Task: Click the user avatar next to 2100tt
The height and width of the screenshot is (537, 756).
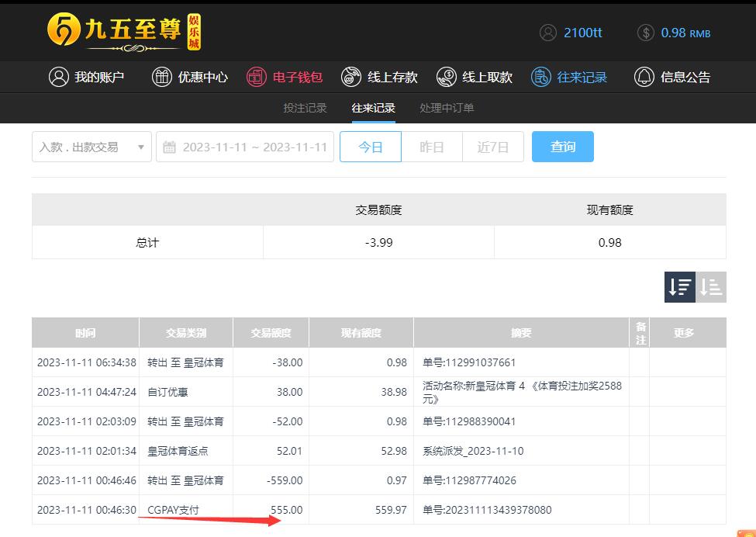Action: [548, 33]
